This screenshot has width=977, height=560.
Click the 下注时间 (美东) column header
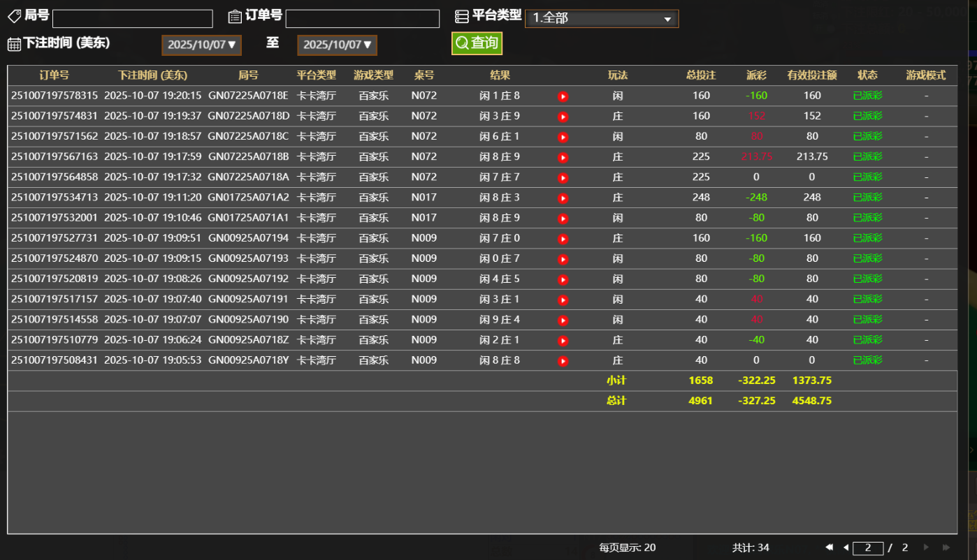click(x=152, y=75)
